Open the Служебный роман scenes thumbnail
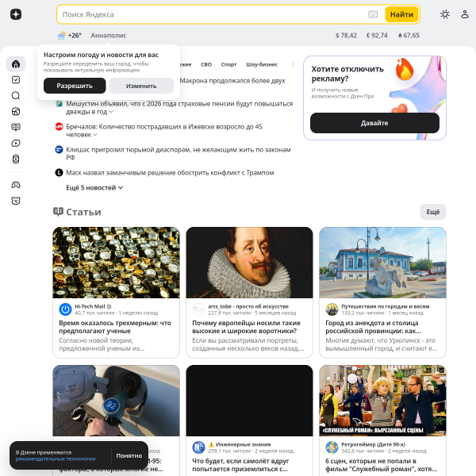Screen dimensions: 476x476 [x=382, y=401]
